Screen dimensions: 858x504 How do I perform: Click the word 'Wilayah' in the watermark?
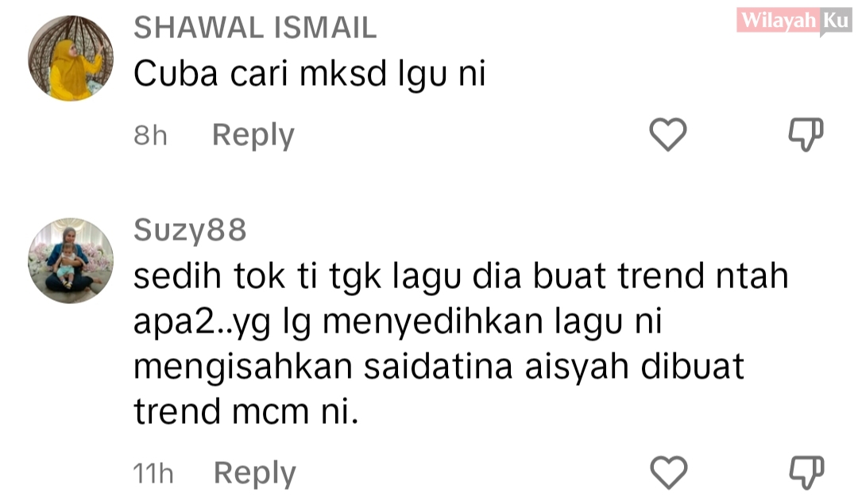tap(778, 21)
